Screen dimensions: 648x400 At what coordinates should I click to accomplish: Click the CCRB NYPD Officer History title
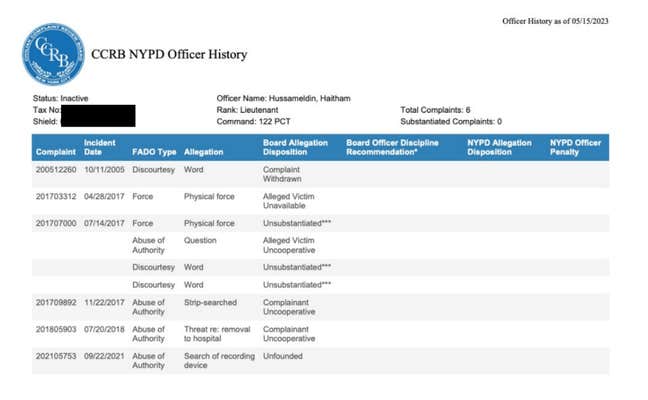click(169, 54)
